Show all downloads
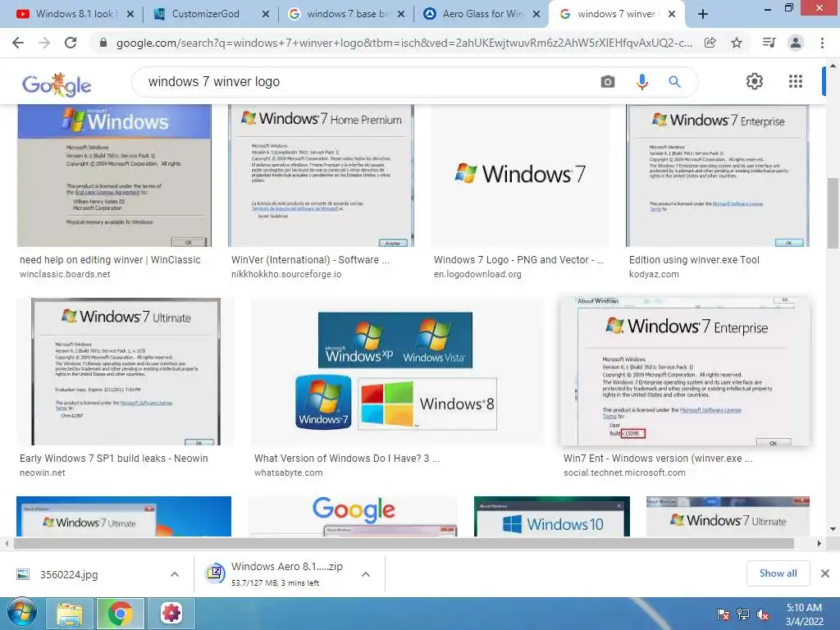This screenshot has height=630, width=840. click(x=778, y=573)
